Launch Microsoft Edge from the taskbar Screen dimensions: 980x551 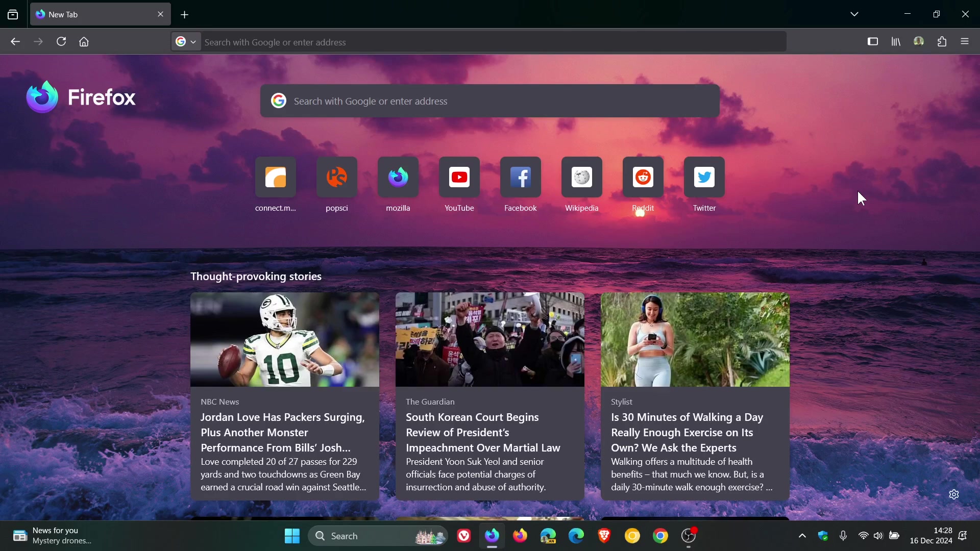(x=576, y=536)
